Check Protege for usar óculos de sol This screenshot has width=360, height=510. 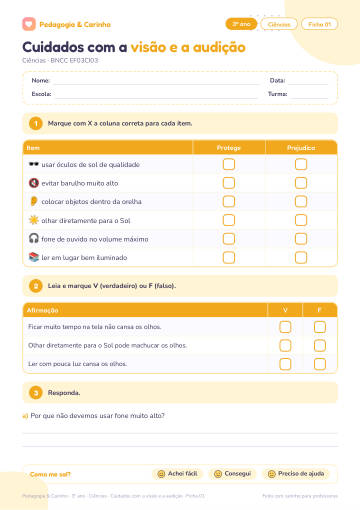click(x=229, y=164)
